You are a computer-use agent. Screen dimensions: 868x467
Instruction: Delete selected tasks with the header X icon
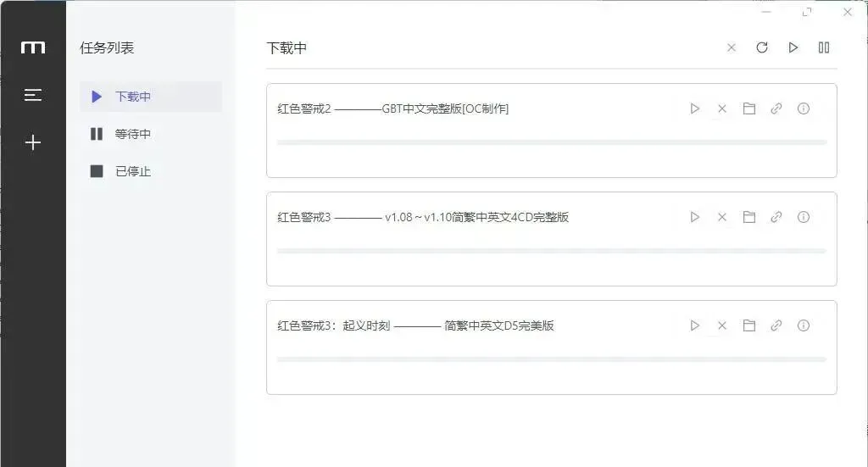click(732, 47)
